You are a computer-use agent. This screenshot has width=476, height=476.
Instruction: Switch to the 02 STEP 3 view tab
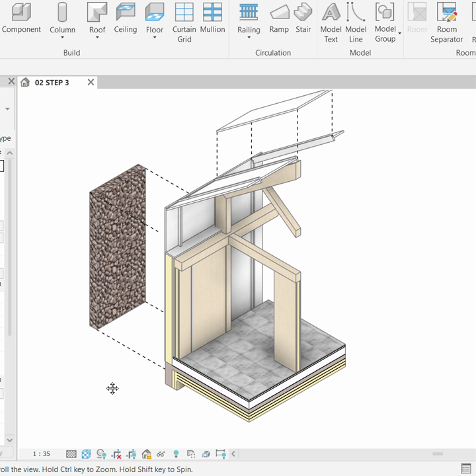52,83
